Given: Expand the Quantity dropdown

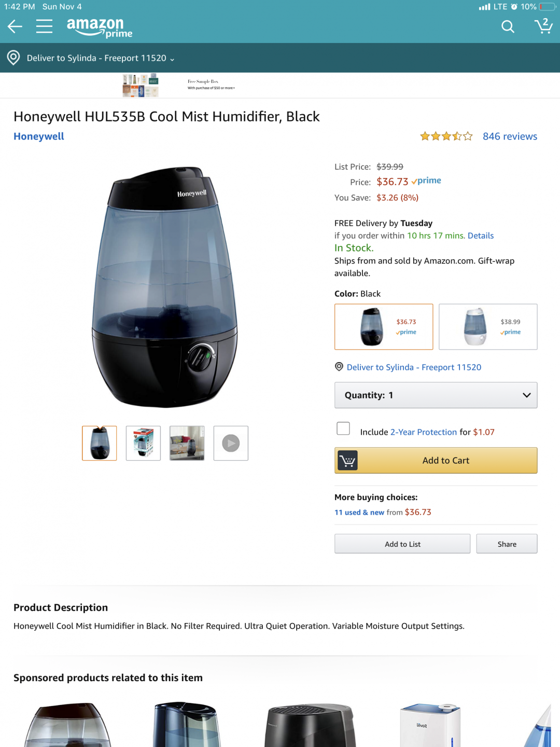Looking at the screenshot, I should click(436, 395).
